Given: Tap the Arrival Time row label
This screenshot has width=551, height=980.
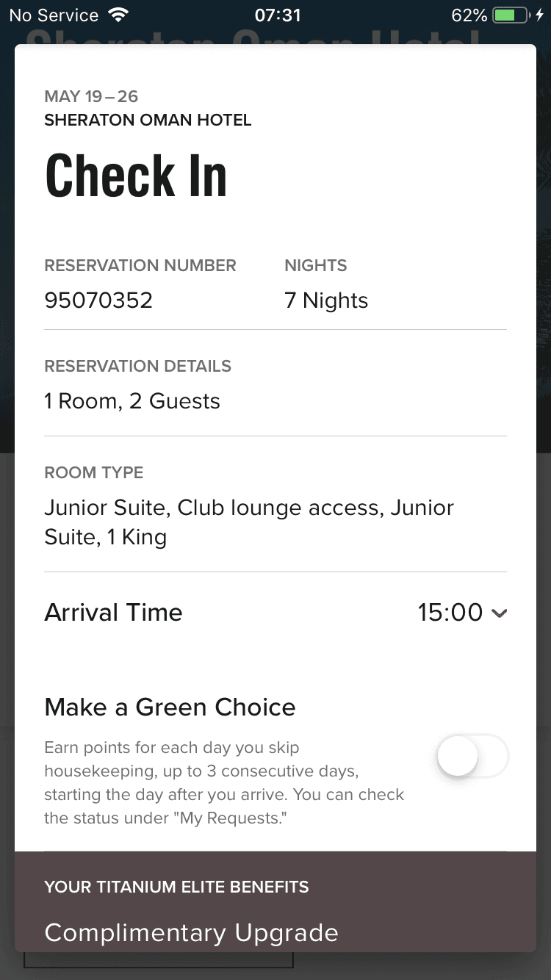Looking at the screenshot, I should point(113,612).
